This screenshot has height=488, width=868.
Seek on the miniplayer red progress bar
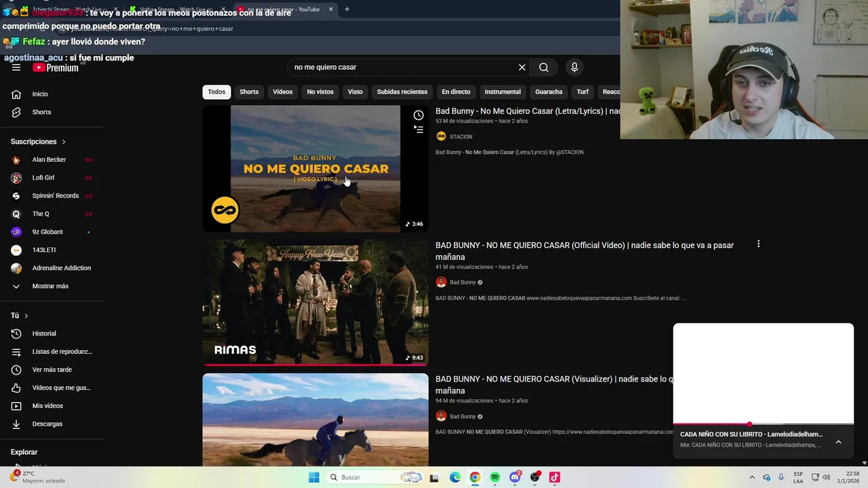tap(763, 424)
